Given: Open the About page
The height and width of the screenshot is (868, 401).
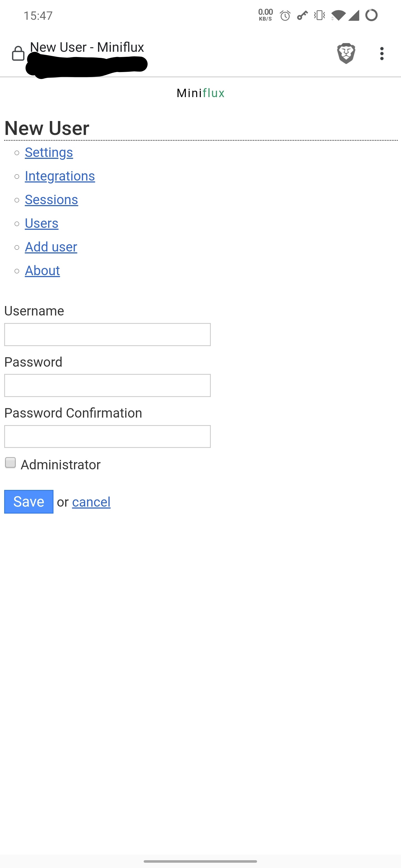Looking at the screenshot, I should pyautogui.click(x=42, y=270).
